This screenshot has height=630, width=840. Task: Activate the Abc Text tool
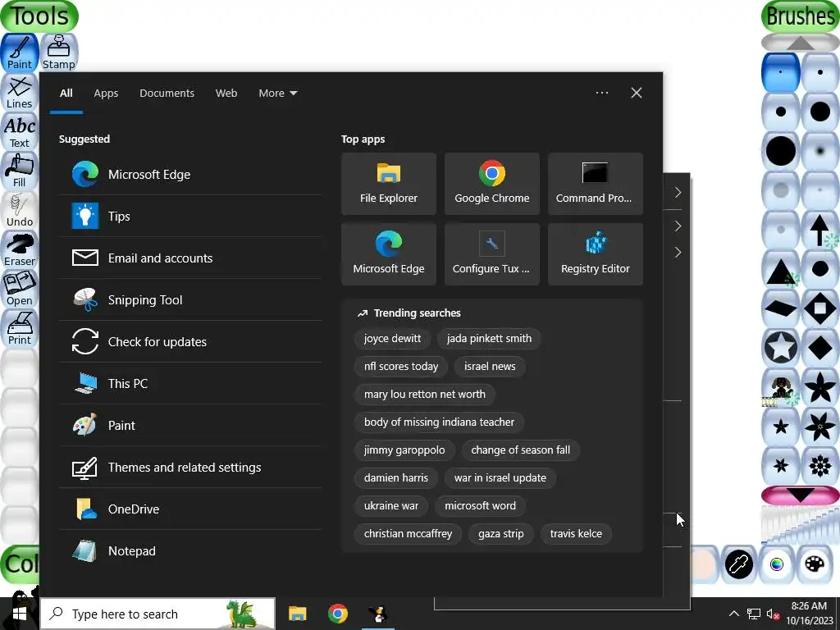(x=20, y=132)
